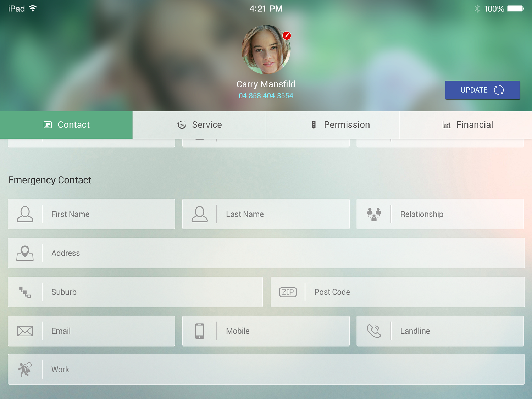Click the Emergency Contact heading

50,180
